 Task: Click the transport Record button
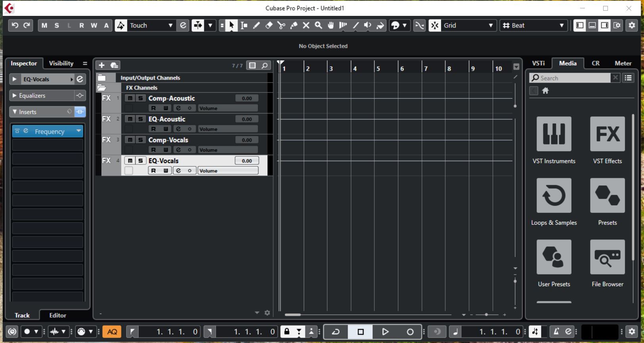[410, 331]
